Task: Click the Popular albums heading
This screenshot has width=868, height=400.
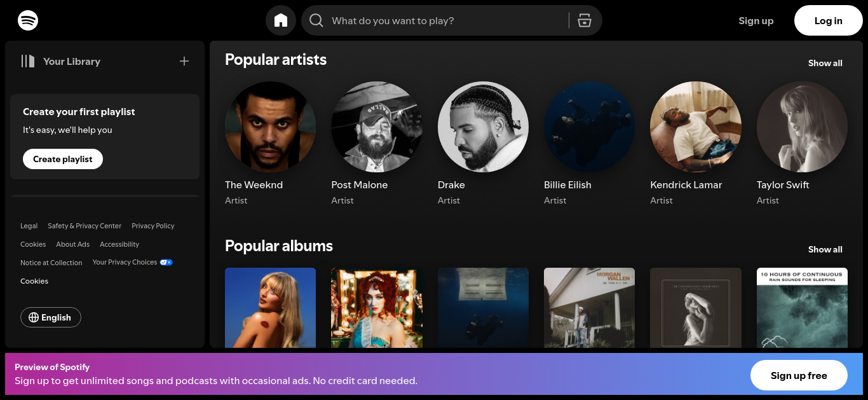Action: 279,246
